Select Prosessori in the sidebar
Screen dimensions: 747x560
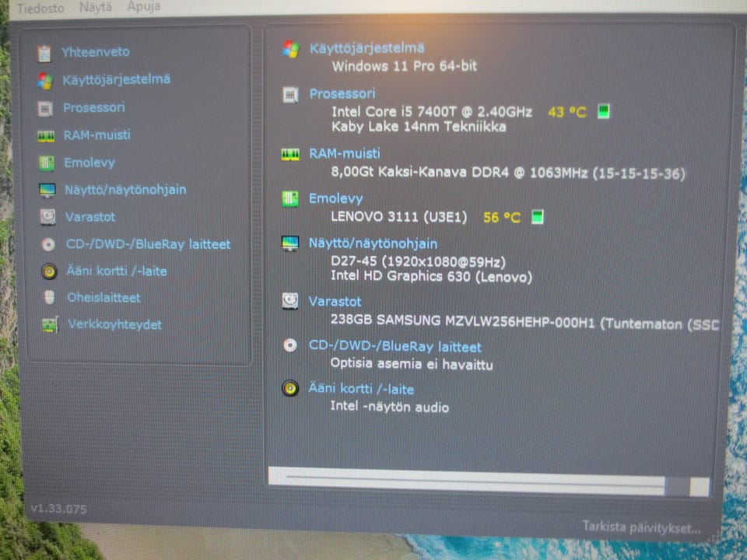tap(94, 107)
